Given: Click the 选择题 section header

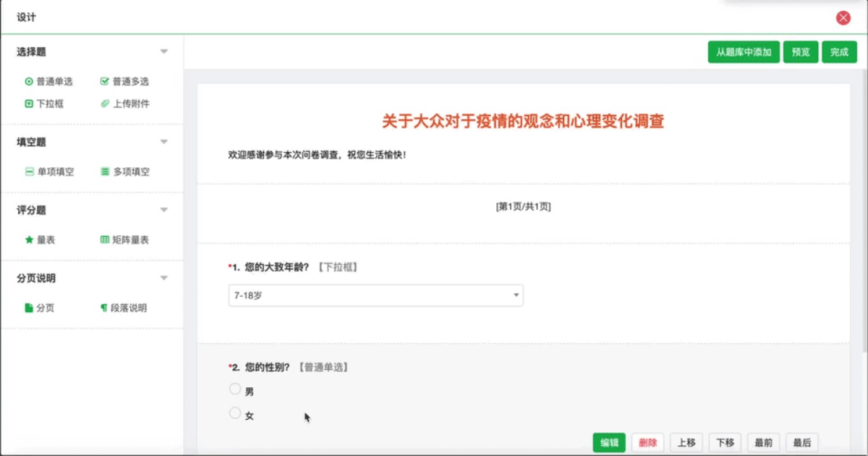Looking at the screenshot, I should click(32, 52).
